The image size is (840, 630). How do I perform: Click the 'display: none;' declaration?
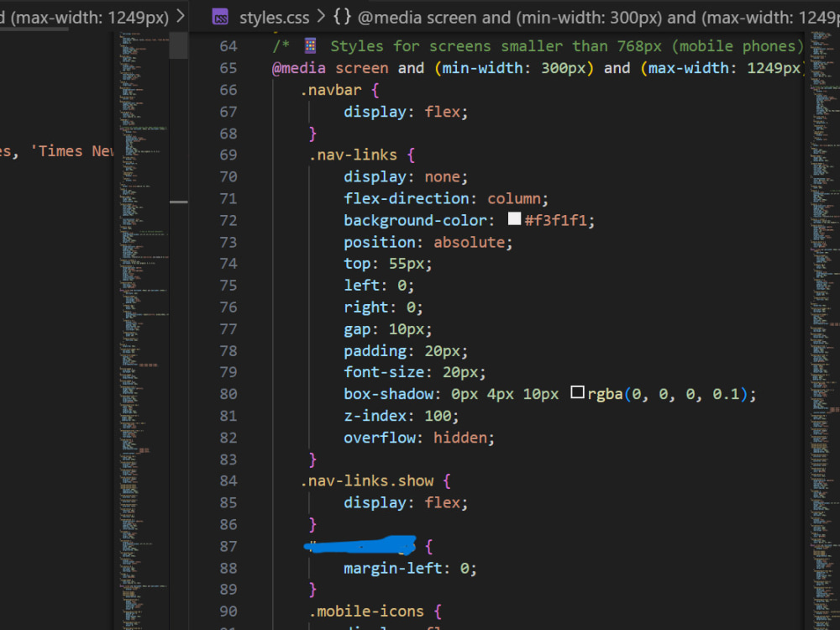click(406, 176)
